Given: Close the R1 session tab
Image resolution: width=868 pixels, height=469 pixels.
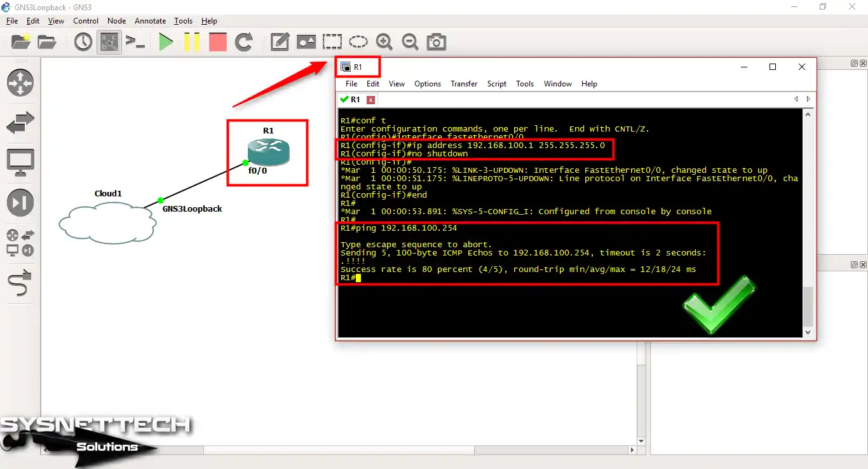Looking at the screenshot, I should click(371, 100).
